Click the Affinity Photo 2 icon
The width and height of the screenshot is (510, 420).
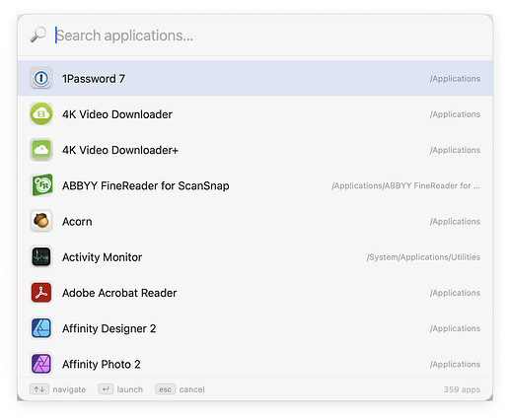point(41,364)
